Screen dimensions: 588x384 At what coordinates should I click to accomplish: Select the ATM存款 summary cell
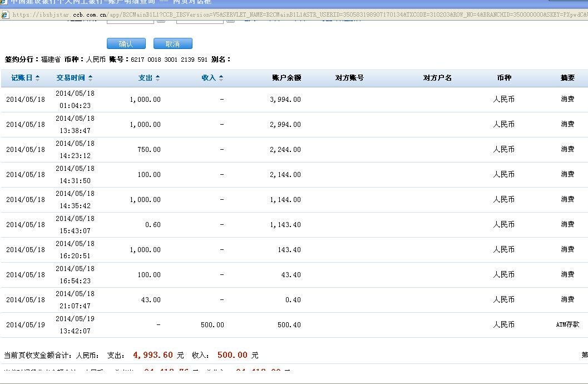(567, 324)
